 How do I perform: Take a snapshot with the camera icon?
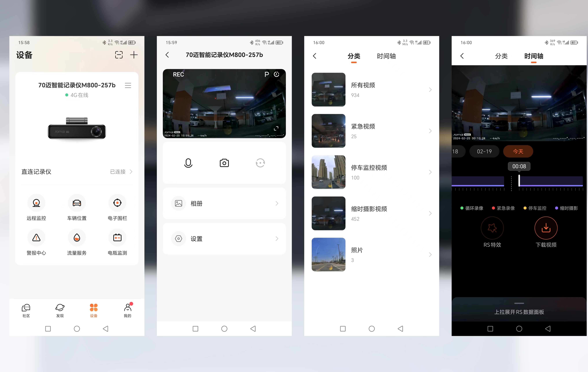coord(224,163)
